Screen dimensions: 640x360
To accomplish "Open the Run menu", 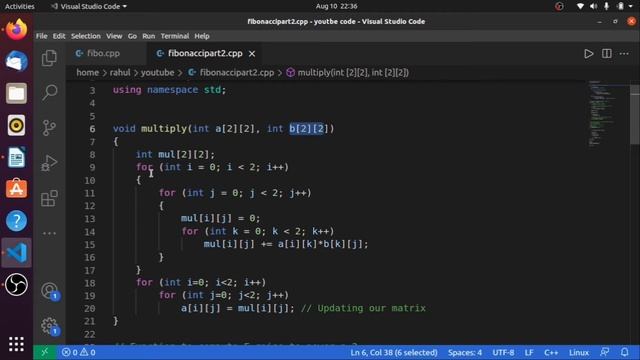I will tap(149, 36).
